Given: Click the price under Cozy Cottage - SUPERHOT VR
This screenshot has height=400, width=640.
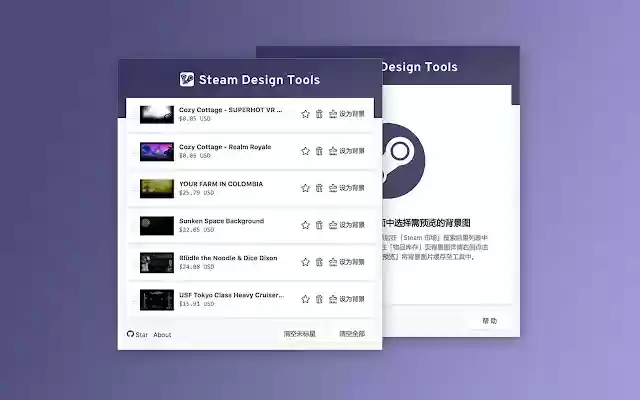Looking at the screenshot, I should pyautogui.click(x=195, y=119).
